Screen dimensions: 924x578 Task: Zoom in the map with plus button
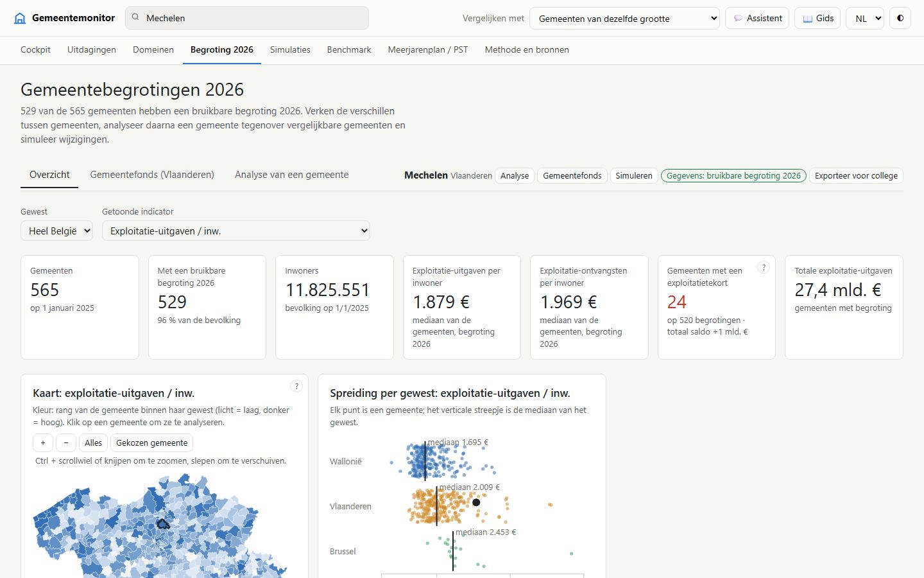point(43,442)
